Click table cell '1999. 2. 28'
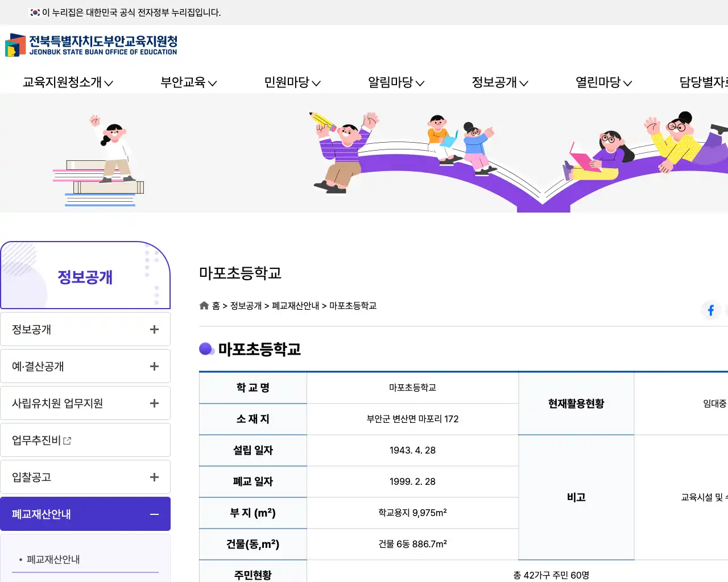This screenshot has height=582, width=728. 412,481
